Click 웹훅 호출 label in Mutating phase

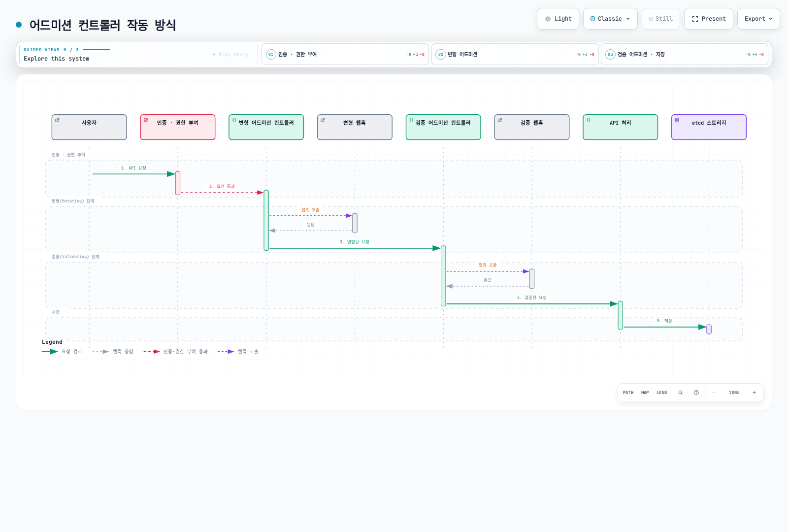[x=310, y=210]
